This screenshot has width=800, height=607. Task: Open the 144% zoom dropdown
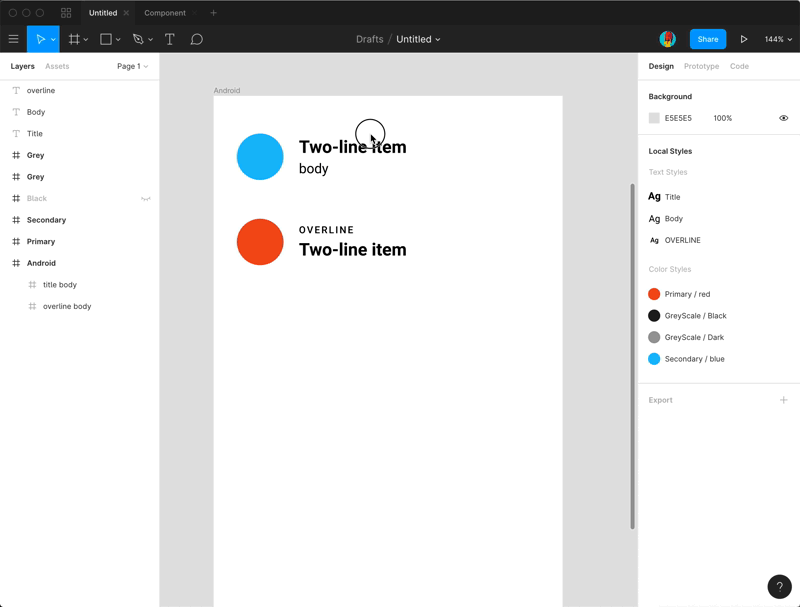[778, 39]
